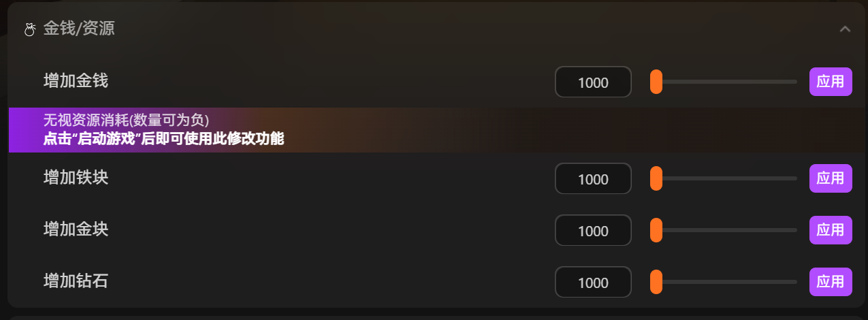The height and width of the screenshot is (320, 868).
Task: Click the money bag icon in the header
Action: (29, 29)
